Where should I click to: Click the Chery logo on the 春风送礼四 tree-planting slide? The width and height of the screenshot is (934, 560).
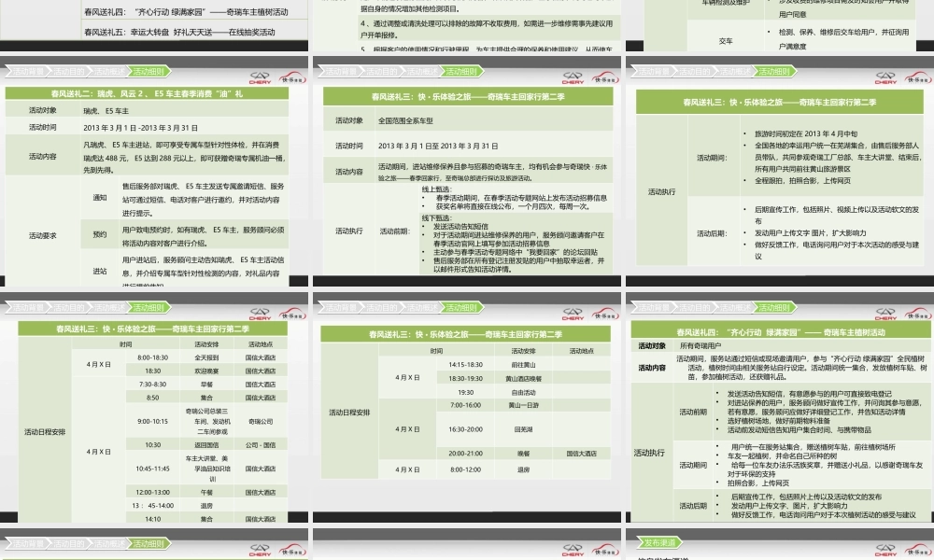coord(885,314)
